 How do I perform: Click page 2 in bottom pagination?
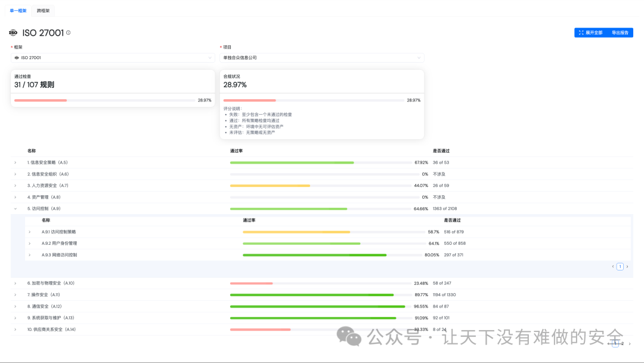623,344
